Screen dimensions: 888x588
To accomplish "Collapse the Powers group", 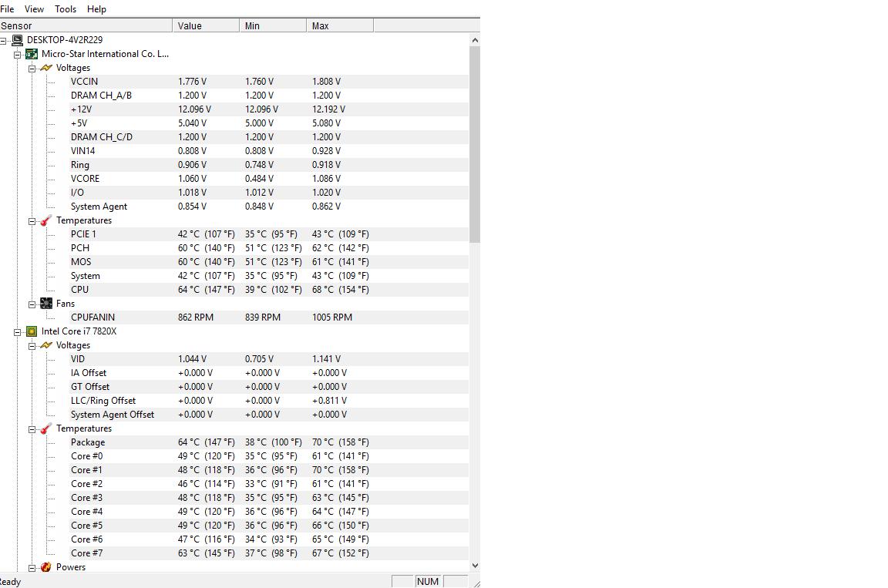I will (x=32, y=568).
